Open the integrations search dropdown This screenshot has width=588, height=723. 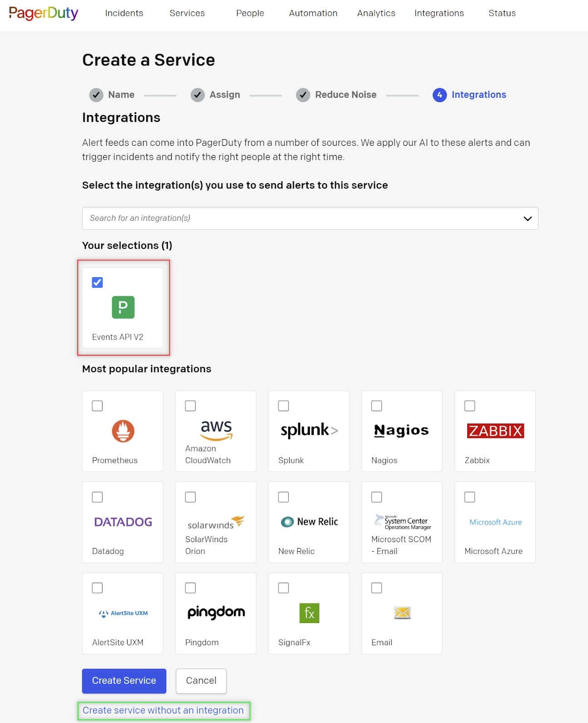tap(527, 219)
